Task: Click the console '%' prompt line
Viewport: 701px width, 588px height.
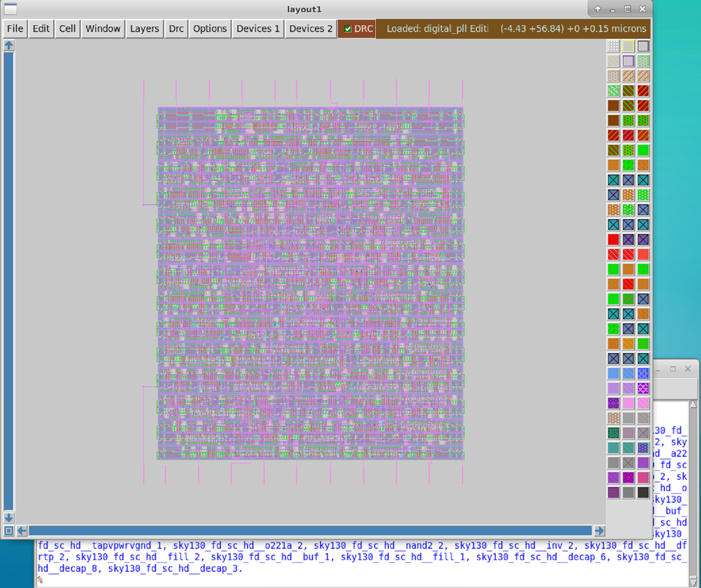Action: click(40, 580)
